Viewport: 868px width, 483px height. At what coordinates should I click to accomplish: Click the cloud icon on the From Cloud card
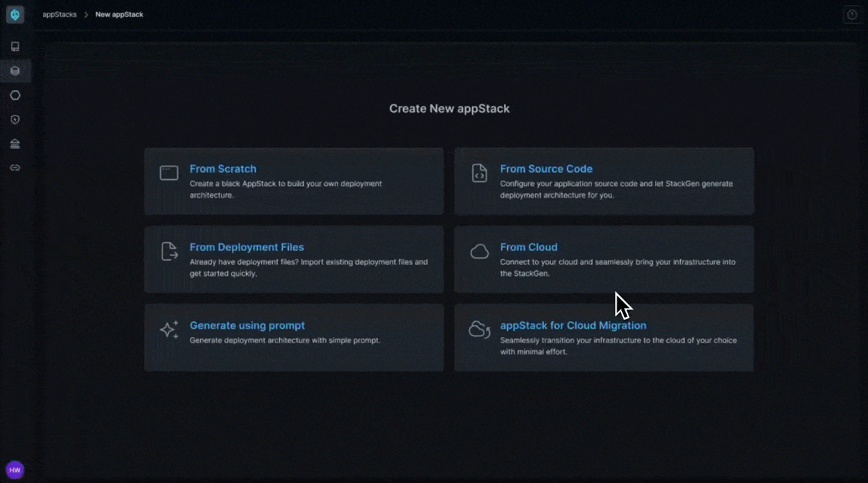(479, 251)
